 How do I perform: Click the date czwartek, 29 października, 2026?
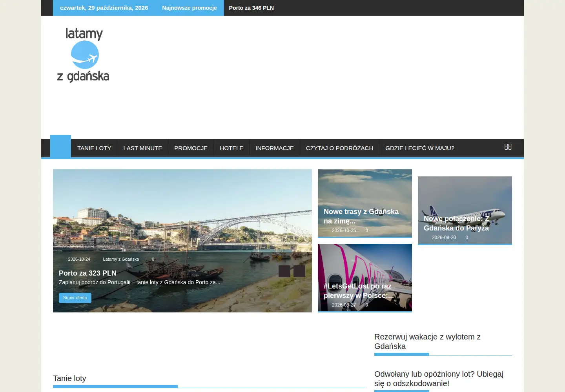click(104, 8)
